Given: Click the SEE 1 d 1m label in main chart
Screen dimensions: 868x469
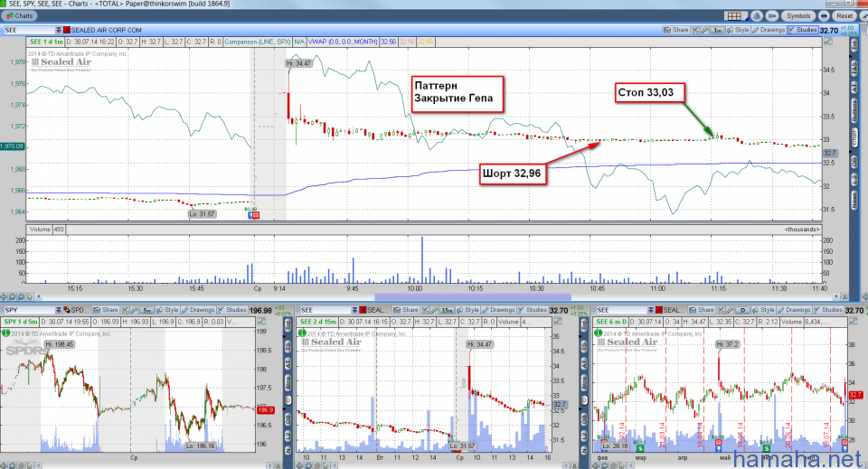Looking at the screenshot, I should 46,42.
